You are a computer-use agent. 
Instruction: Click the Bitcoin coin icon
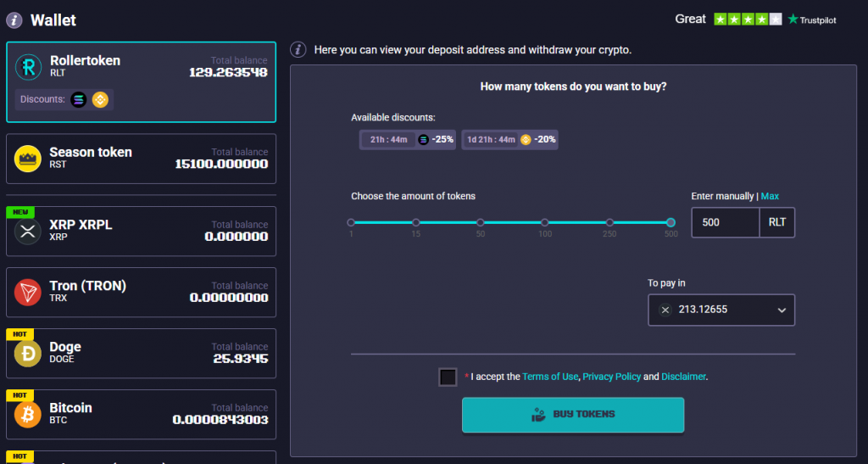[x=28, y=414]
